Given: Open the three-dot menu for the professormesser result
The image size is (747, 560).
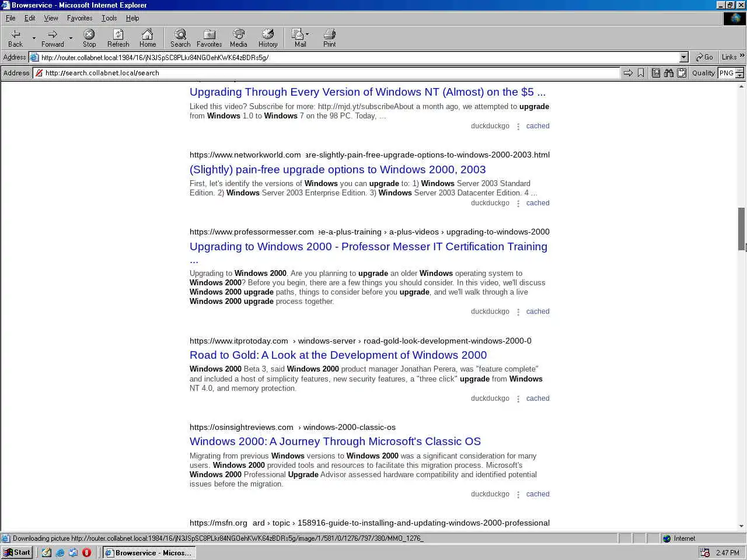Looking at the screenshot, I should pos(518,312).
